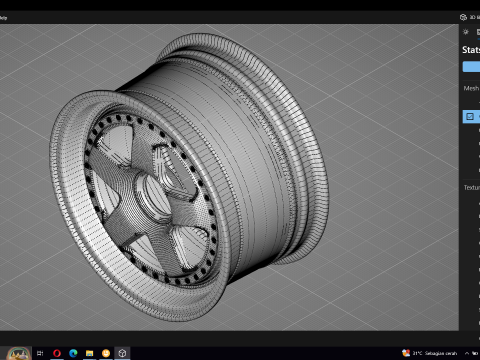Click the weather sun-cloud icon
The height and width of the screenshot is (360, 480).
[406, 353]
